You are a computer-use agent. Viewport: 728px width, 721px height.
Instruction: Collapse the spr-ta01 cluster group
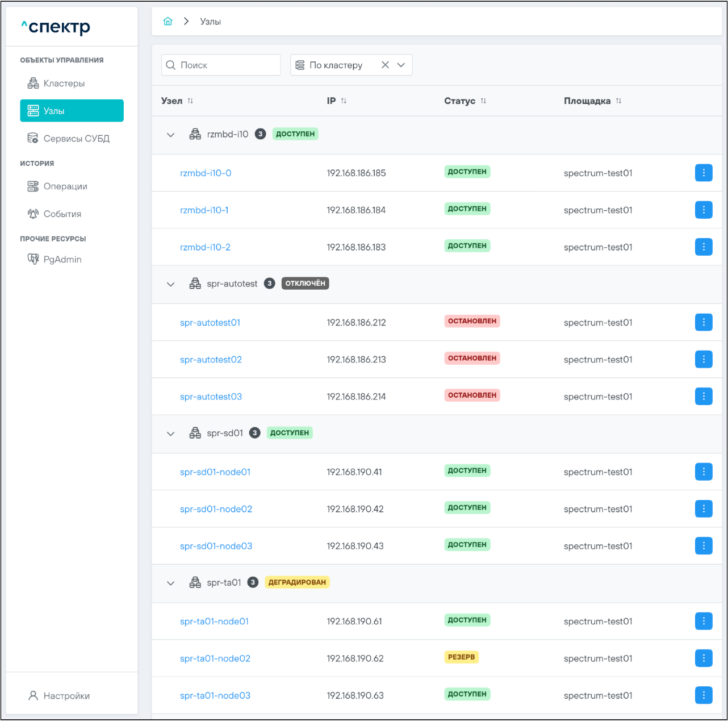click(170, 583)
